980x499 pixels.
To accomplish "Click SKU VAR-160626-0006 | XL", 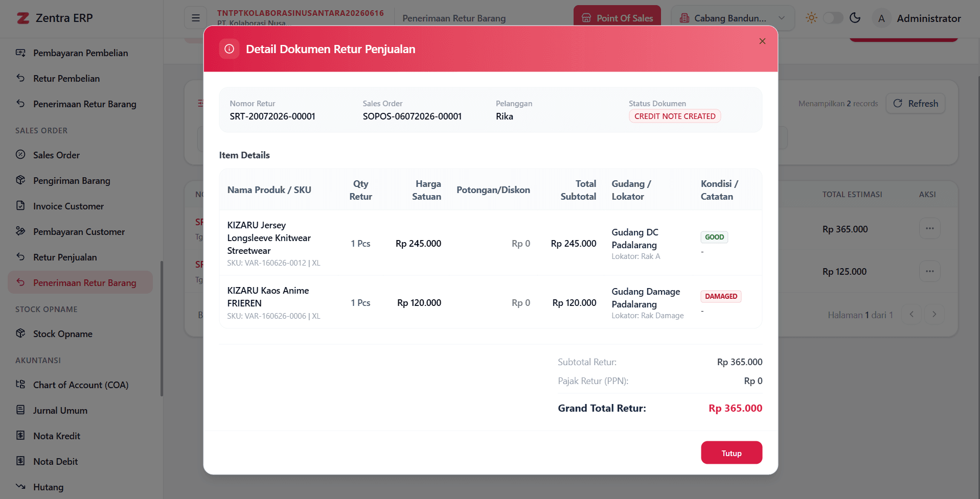I will point(274,316).
